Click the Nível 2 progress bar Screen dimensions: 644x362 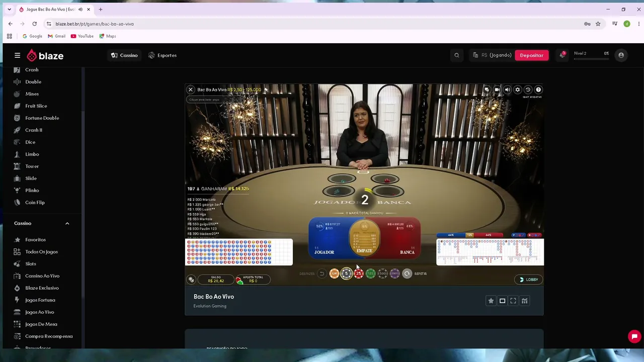tap(591, 59)
